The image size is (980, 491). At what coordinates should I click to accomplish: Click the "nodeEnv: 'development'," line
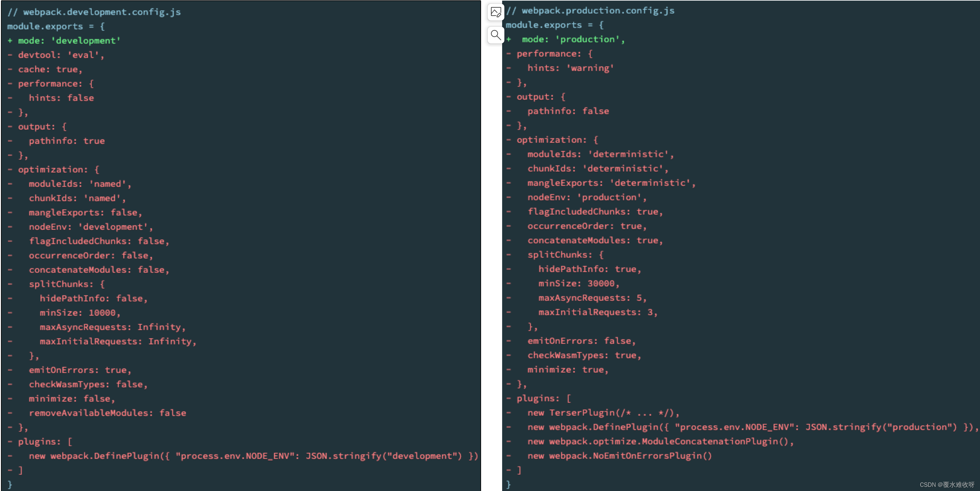[x=91, y=227]
